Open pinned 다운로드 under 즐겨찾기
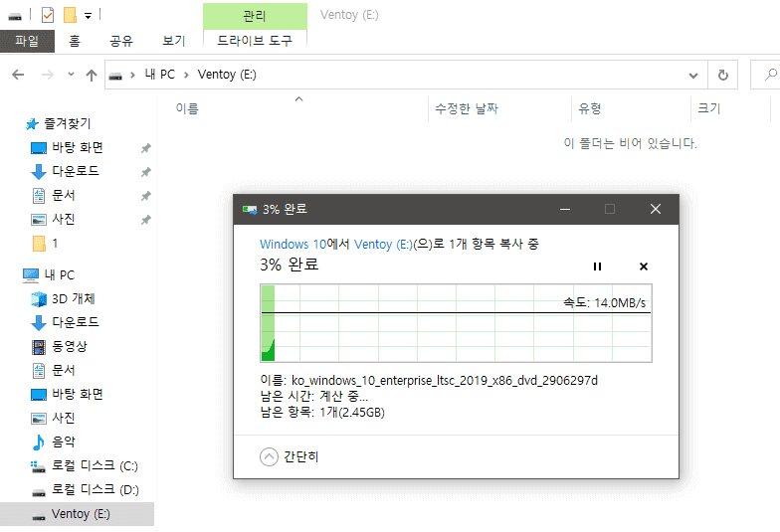 coord(76,171)
